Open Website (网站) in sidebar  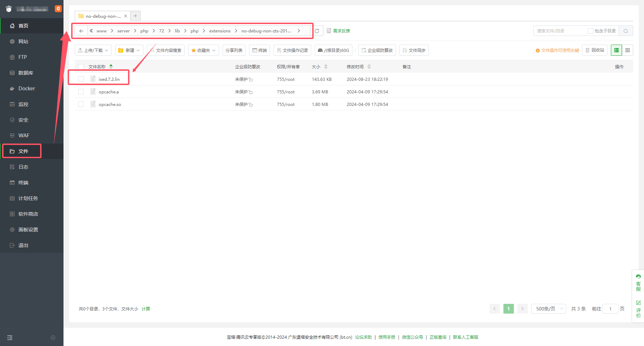[x=32, y=41]
